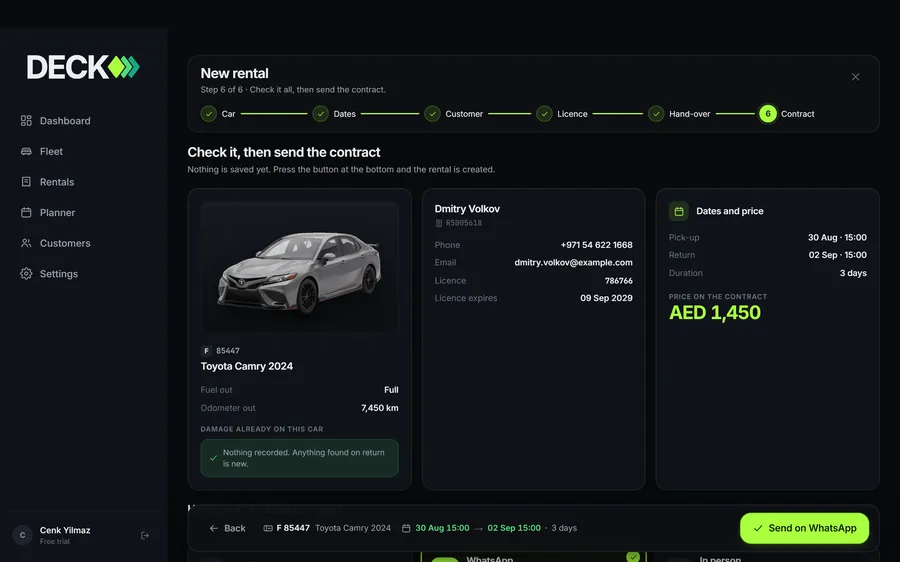900x562 pixels.
Task: Click odometer value 7,450 km
Action: click(x=379, y=408)
